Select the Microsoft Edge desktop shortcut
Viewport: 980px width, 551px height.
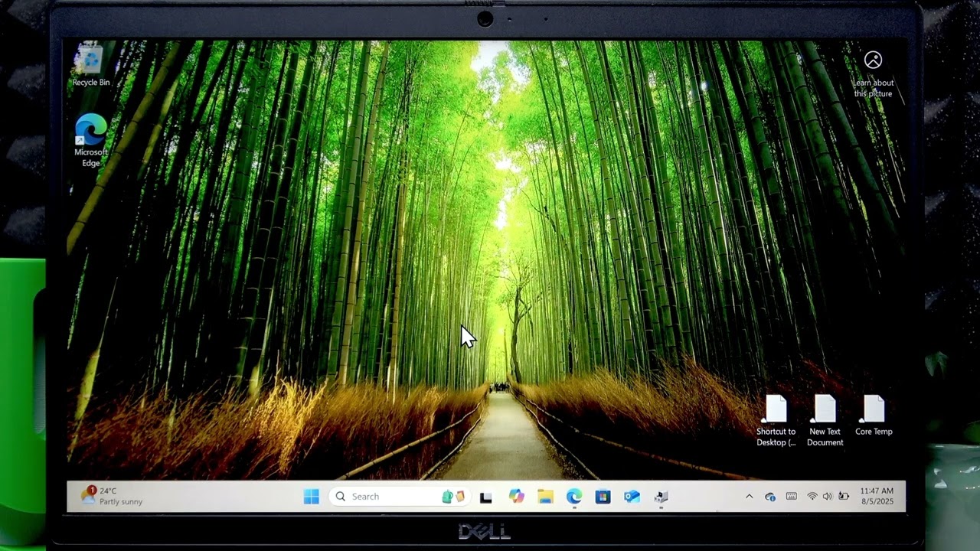point(91,140)
